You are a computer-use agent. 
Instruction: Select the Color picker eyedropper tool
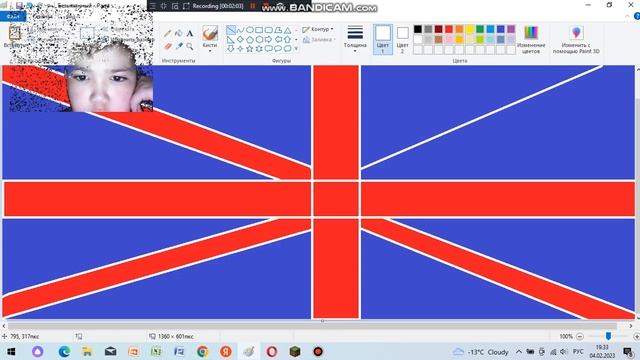point(179,46)
